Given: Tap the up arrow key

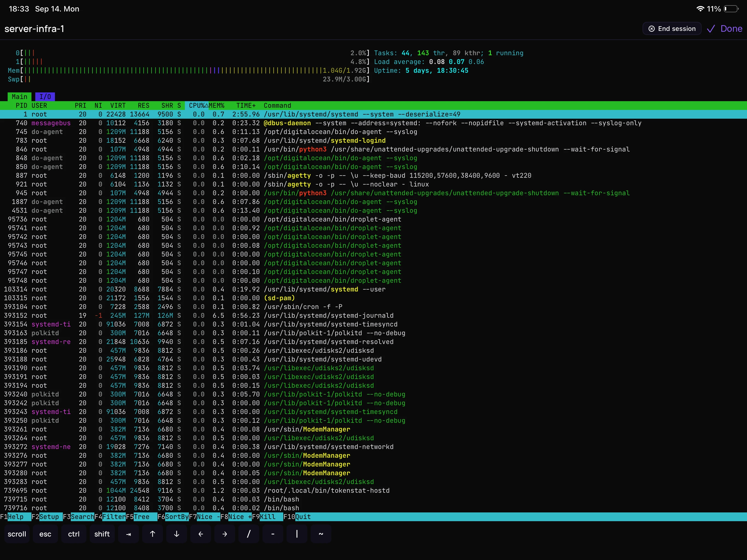Looking at the screenshot, I should pyautogui.click(x=153, y=534).
